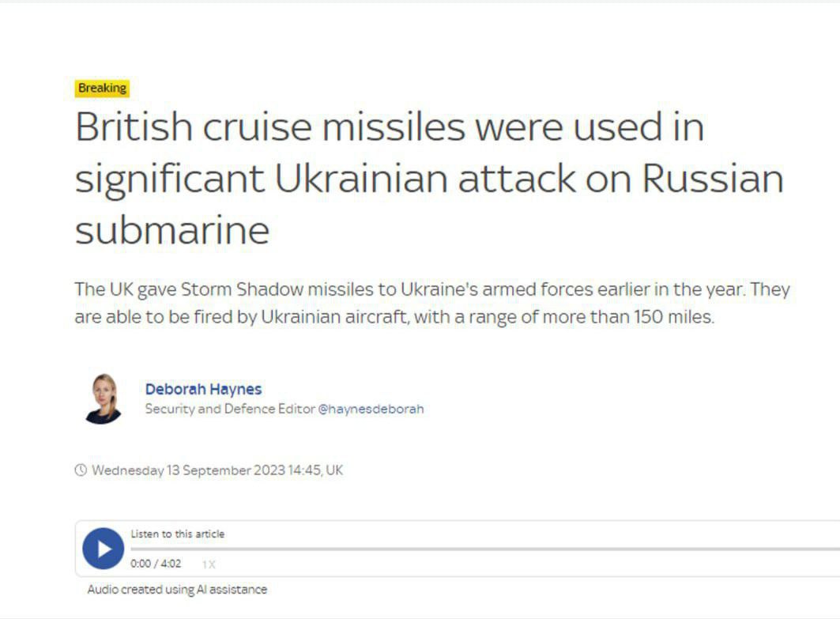Click the word 'submarine' in the headline
Viewport: 840px width, 619px height.
point(172,231)
